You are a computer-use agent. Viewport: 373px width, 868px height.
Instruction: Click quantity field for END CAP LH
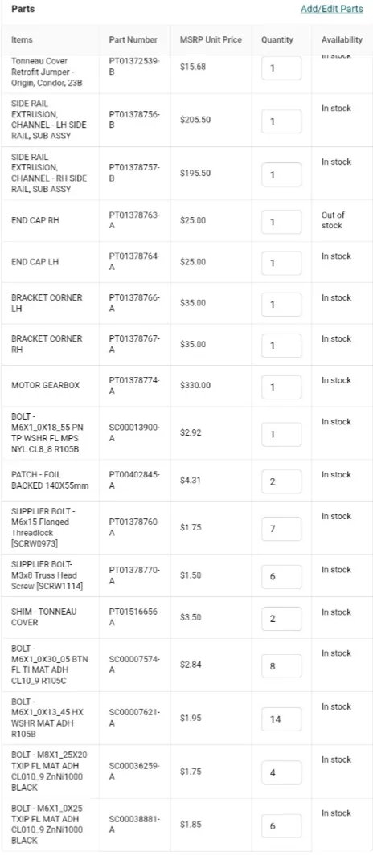pos(281,263)
